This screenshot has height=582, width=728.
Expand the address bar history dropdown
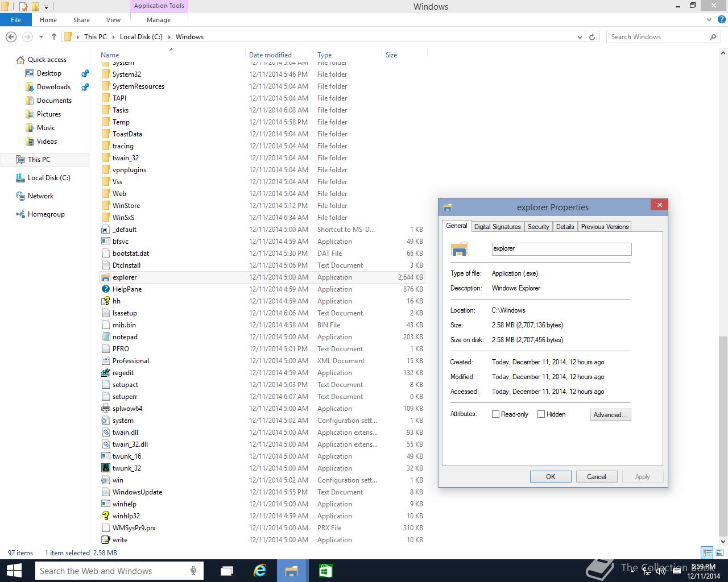click(x=580, y=37)
